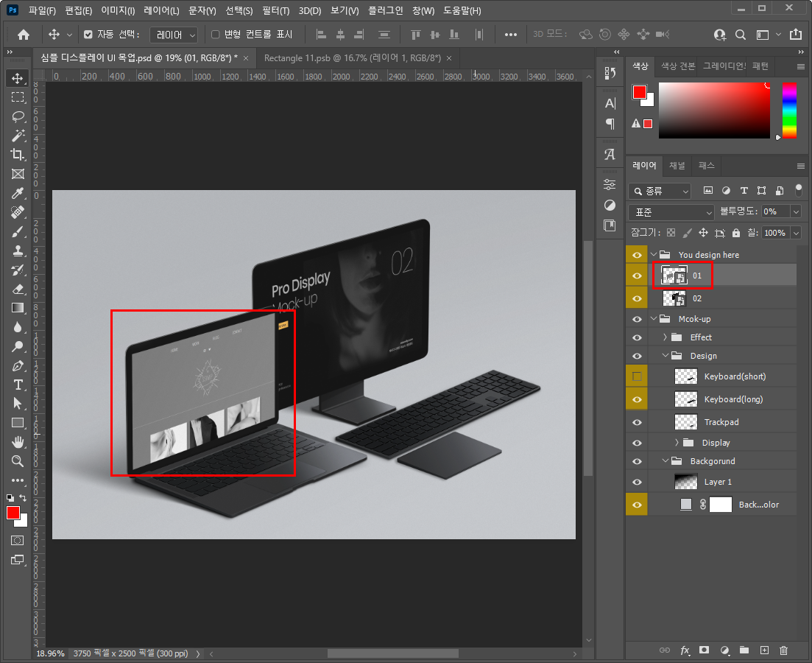This screenshot has width=812, height=663.
Task: Collapse the Mcok-up group
Action: click(x=654, y=319)
